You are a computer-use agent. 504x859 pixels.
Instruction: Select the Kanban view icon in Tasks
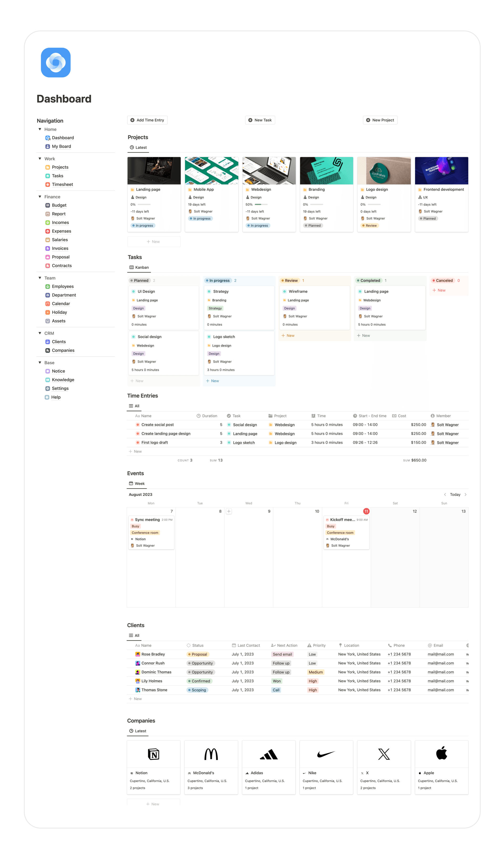pyautogui.click(x=132, y=267)
